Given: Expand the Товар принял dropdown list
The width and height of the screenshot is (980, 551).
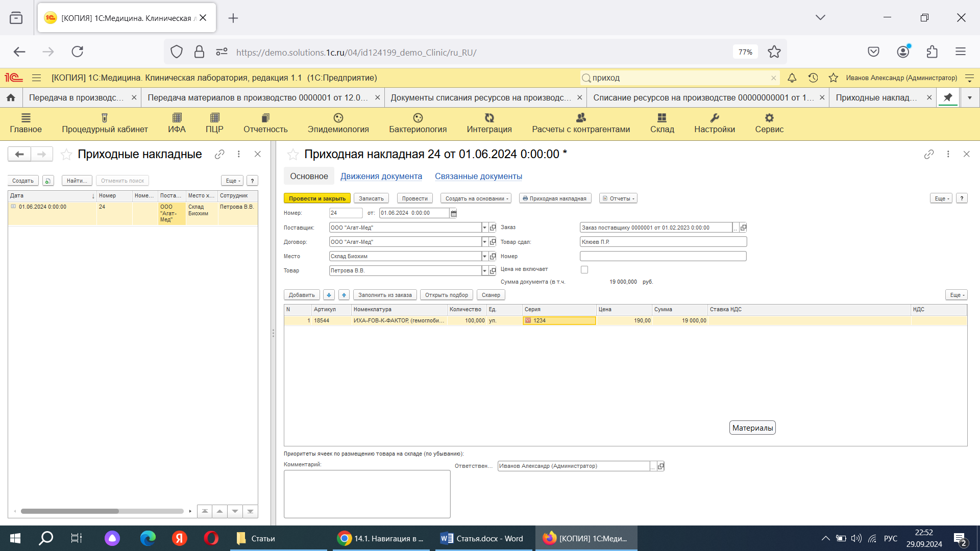Looking at the screenshot, I should [484, 270].
